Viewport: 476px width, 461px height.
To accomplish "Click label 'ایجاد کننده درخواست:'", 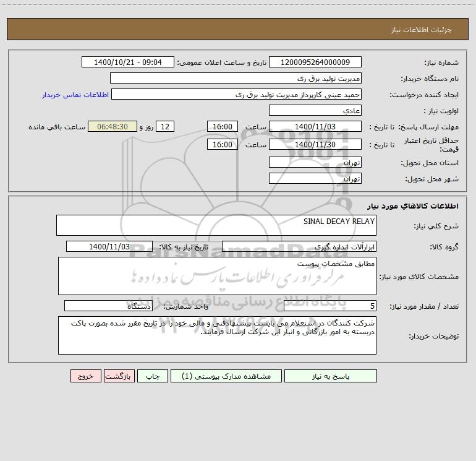I will click(424, 95).
